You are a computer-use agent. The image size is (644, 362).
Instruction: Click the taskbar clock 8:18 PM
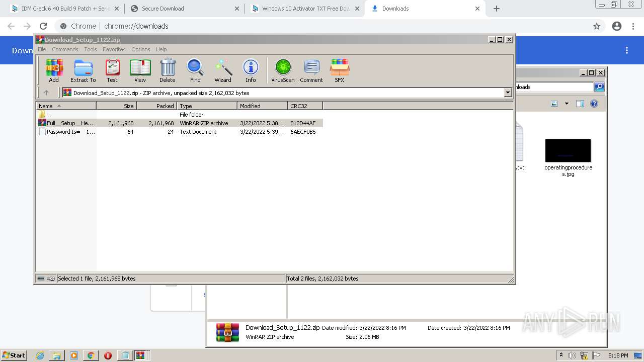click(618, 355)
